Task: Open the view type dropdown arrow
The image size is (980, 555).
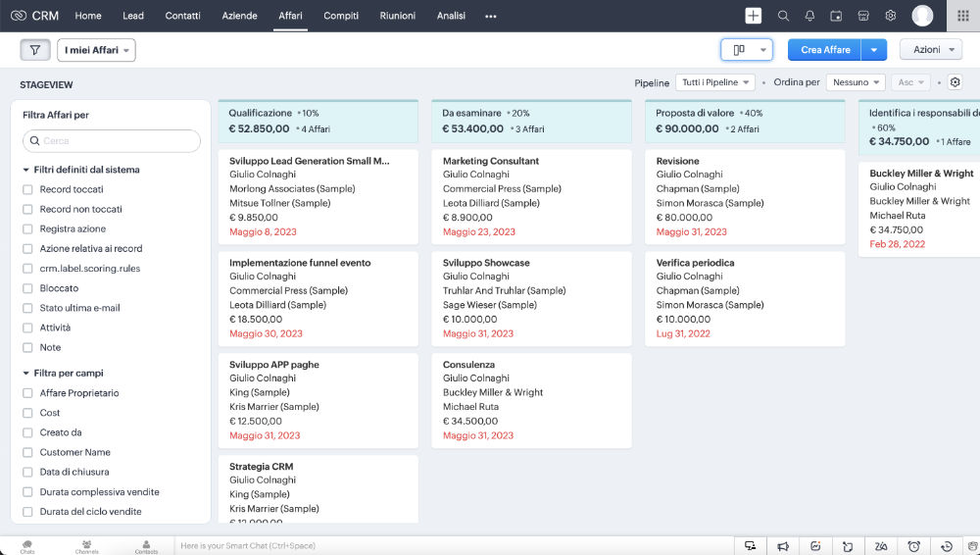Action: (763, 50)
